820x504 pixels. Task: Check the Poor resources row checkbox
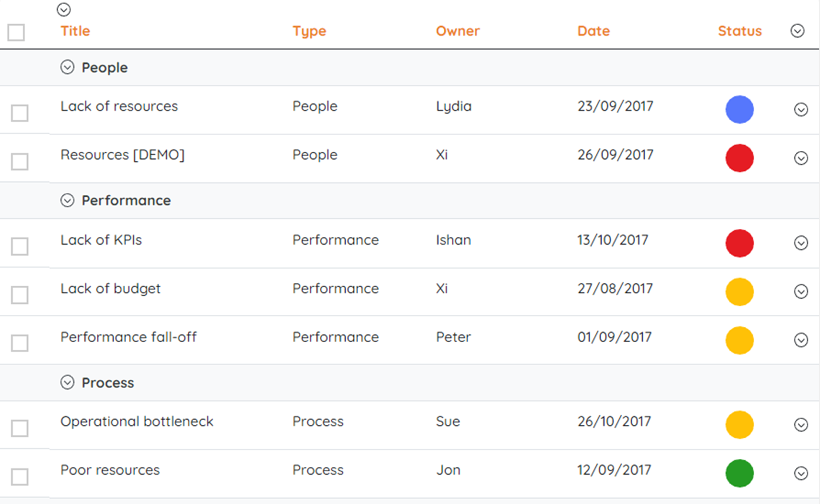(20, 477)
